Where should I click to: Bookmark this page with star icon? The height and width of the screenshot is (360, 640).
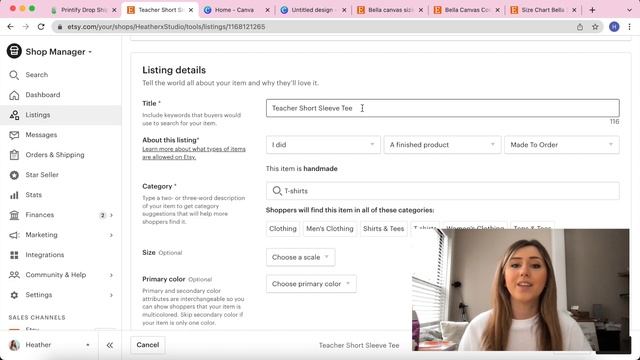tap(595, 27)
